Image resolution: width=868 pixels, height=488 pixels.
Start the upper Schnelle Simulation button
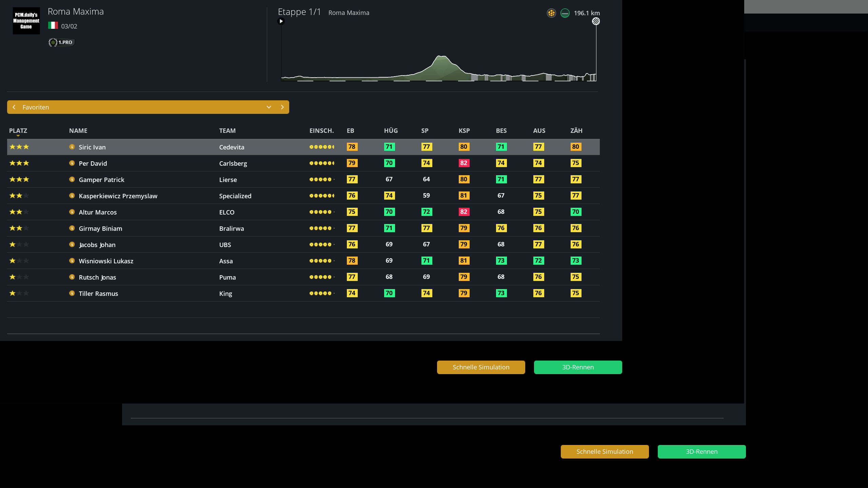pyautogui.click(x=481, y=367)
